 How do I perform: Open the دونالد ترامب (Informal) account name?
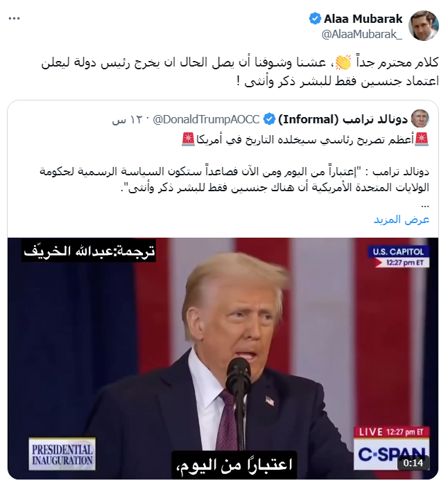click(x=343, y=119)
